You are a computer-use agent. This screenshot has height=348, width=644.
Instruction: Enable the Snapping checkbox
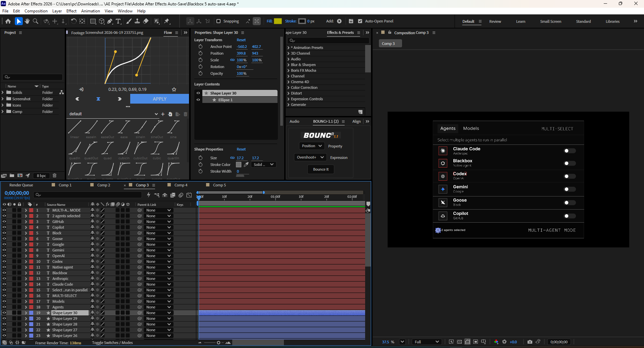click(218, 21)
